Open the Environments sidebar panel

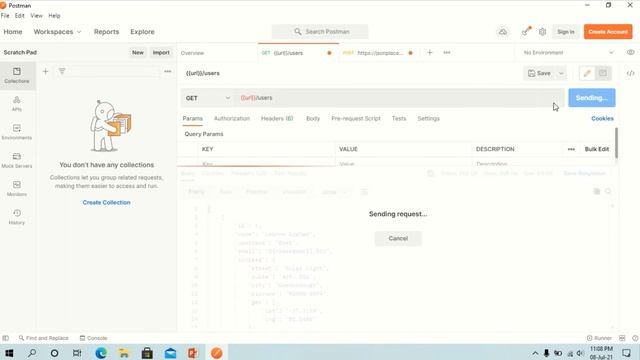tap(17, 132)
